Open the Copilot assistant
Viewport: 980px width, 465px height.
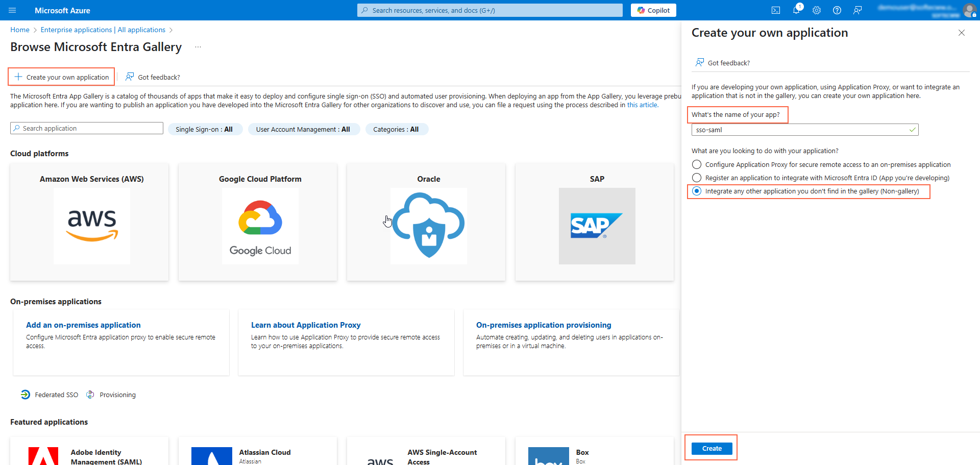click(x=653, y=10)
